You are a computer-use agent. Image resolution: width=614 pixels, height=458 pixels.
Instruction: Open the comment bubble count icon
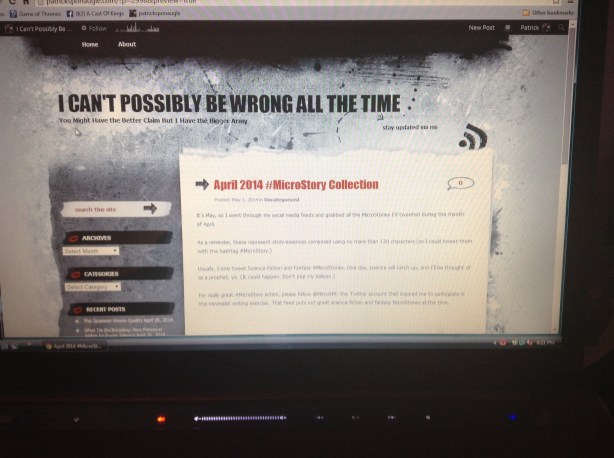[x=459, y=183]
